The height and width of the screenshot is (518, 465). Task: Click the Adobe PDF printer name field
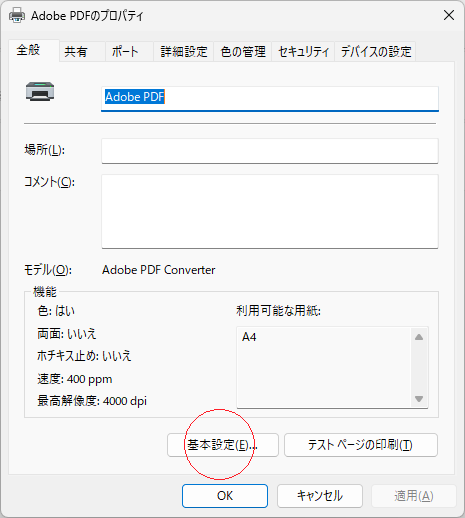click(x=270, y=98)
